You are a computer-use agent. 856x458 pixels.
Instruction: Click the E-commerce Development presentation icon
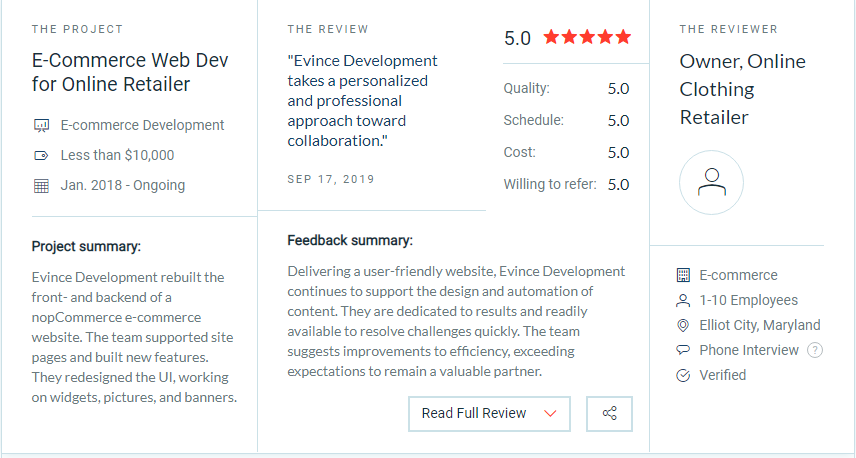tap(41, 126)
